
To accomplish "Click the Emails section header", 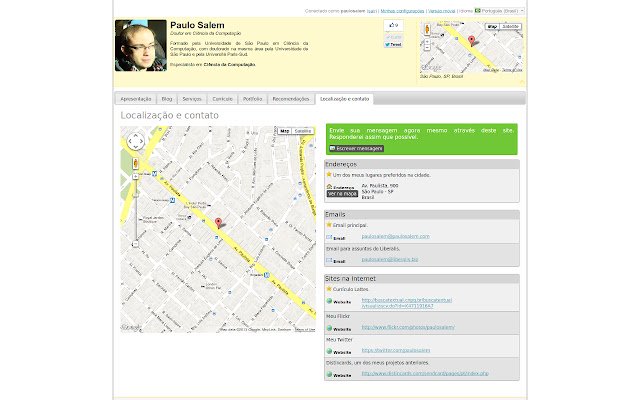I will click(x=422, y=214).
